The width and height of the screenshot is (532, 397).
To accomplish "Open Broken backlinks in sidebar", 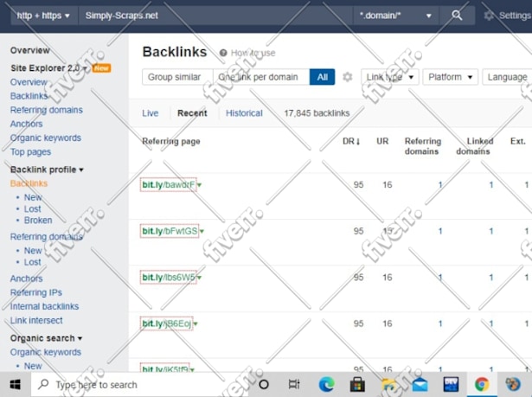I will 38,221.
